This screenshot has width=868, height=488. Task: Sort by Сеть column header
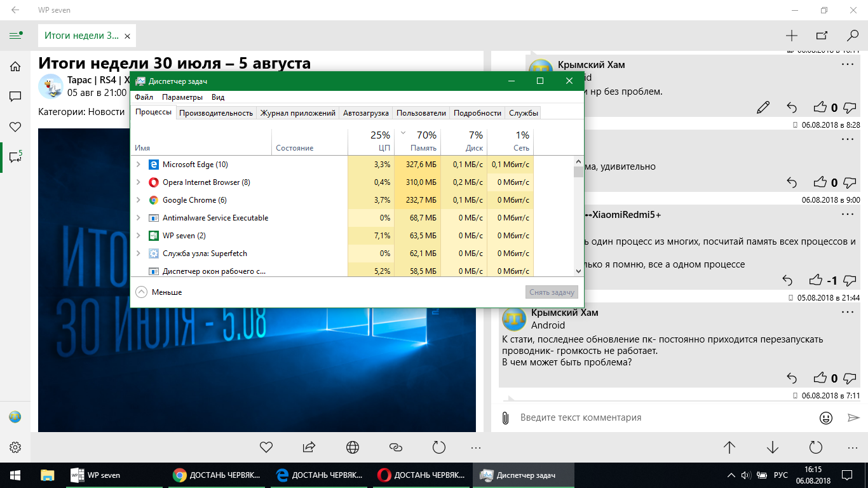[x=510, y=142]
